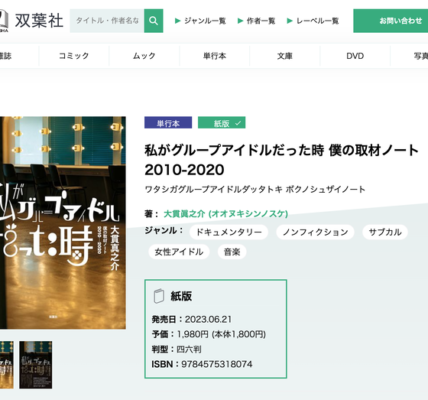
Task: Select the ノンフィクション genre tag
Action: click(x=315, y=232)
